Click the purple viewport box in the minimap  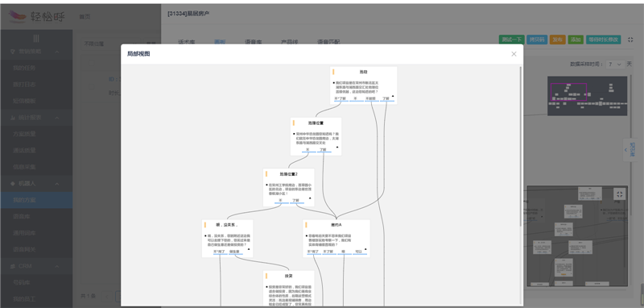pyautogui.click(x=568, y=92)
